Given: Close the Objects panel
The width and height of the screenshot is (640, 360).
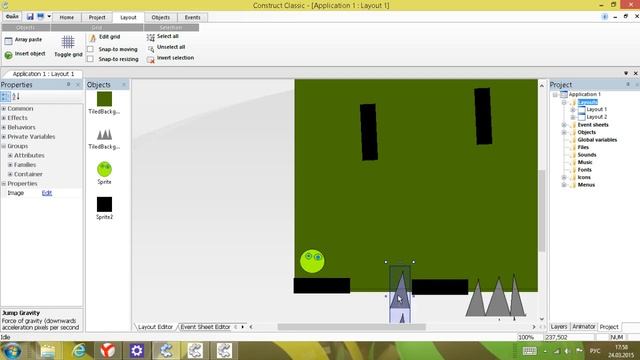Looking at the screenshot, I should click(124, 84).
